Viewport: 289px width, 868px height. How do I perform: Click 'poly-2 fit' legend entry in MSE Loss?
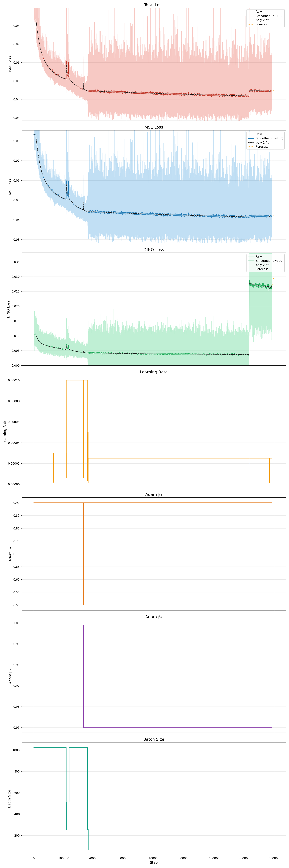tap(262, 143)
